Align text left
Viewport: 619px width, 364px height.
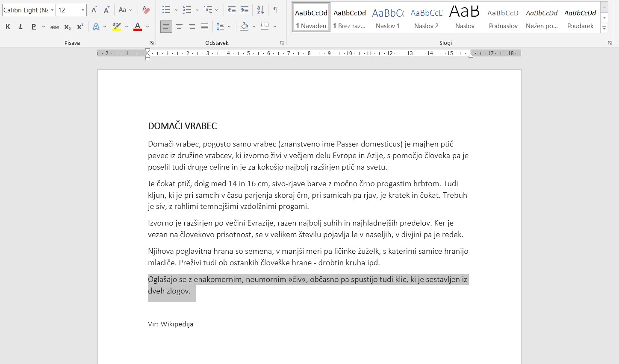coord(166,27)
